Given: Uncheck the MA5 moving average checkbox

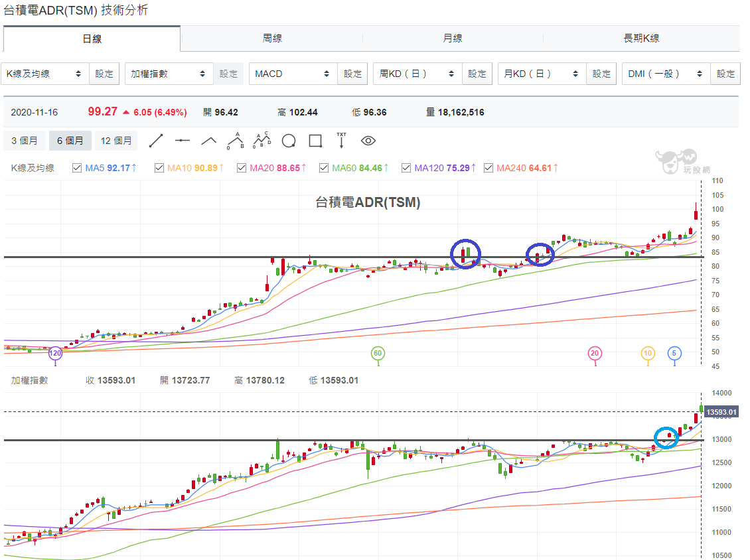Looking at the screenshot, I should [x=77, y=168].
